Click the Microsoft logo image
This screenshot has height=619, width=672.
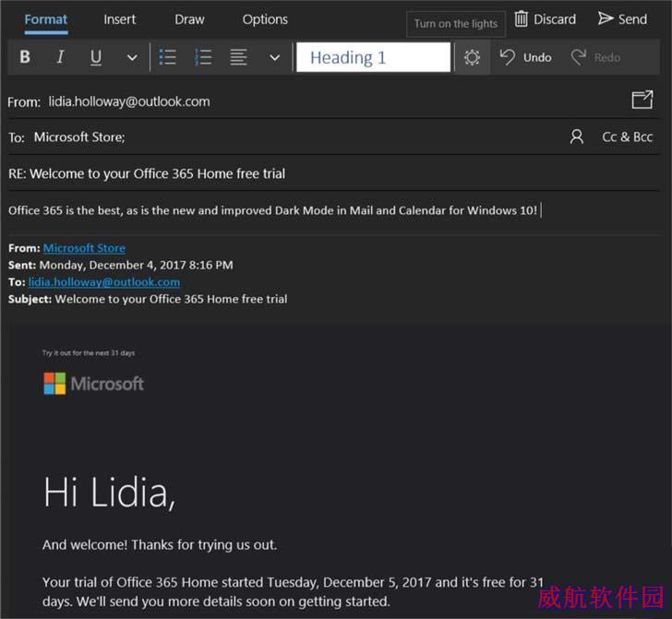94,384
